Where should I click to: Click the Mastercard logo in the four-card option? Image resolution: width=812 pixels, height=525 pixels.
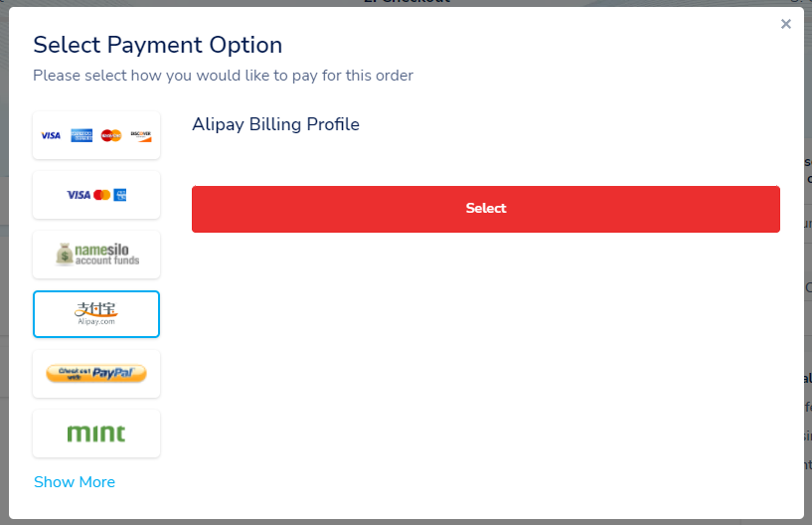[x=110, y=135]
